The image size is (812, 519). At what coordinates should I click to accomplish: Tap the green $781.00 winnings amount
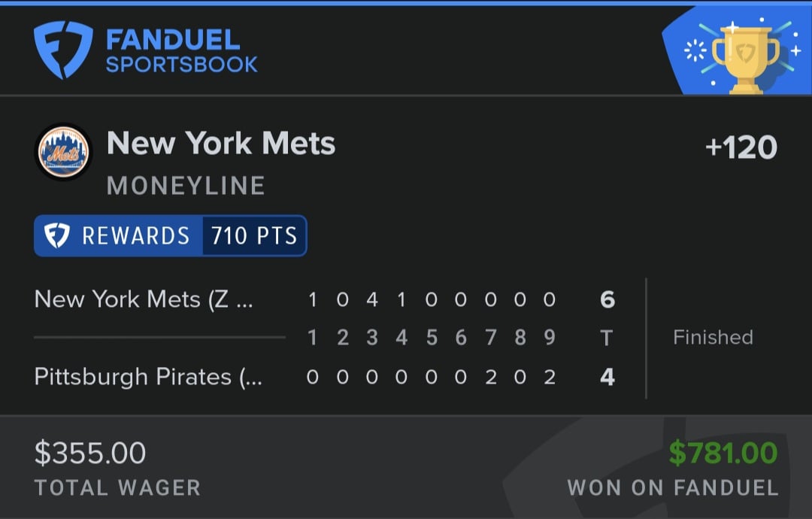pyautogui.click(x=723, y=453)
